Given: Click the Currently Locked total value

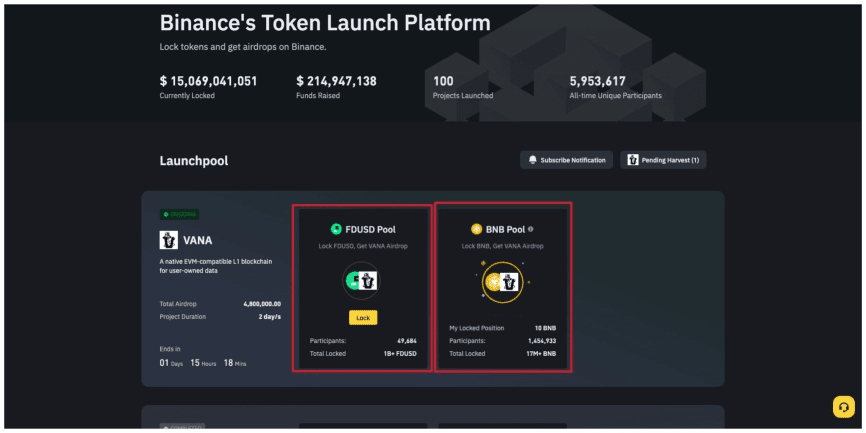Looking at the screenshot, I should tap(208, 81).
